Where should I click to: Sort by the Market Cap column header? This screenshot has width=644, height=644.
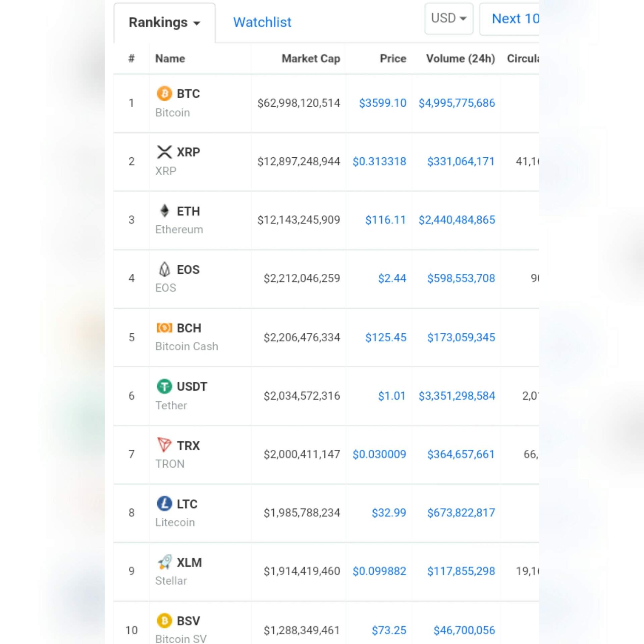[x=311, y=58]
